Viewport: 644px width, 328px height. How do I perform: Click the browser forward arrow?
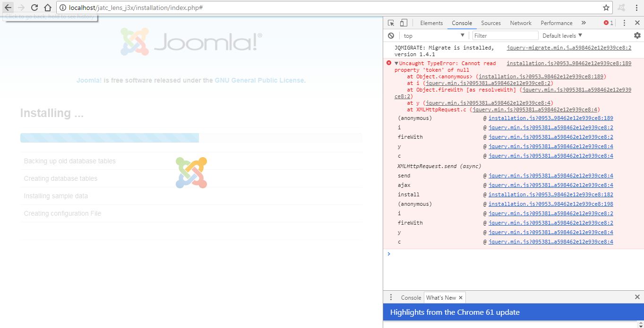[x=21, y=8]
